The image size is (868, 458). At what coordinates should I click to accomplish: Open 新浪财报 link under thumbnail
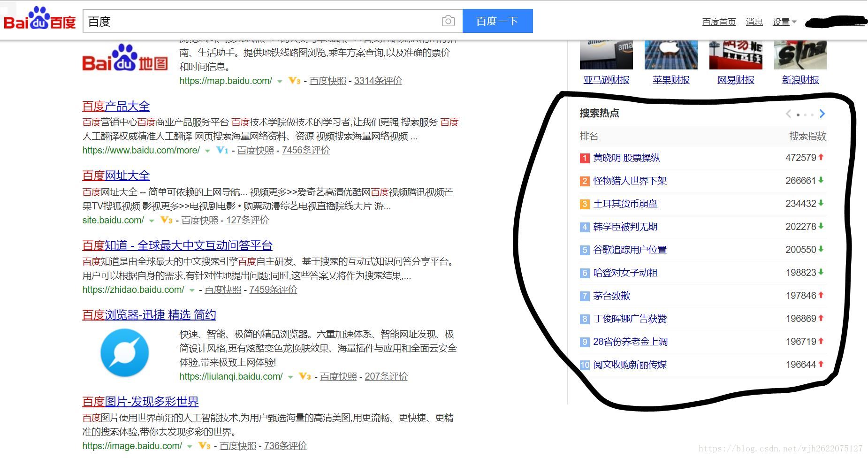800,80
